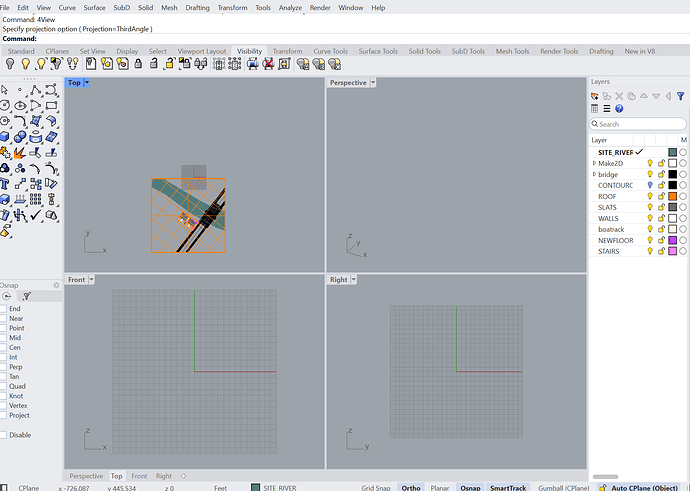Click the layer Search input field
Image resolution: width=690 pixels, height=491 pixels.
(x=638, y=124)
